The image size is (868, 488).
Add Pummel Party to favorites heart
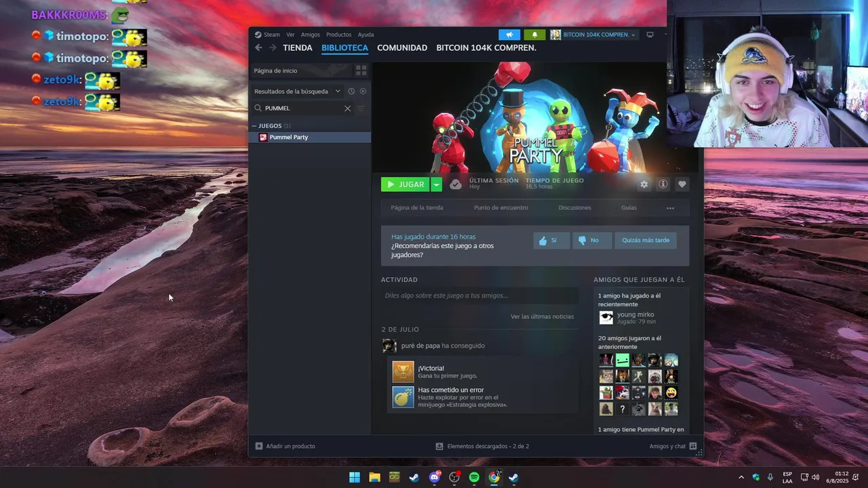point(682,184)
